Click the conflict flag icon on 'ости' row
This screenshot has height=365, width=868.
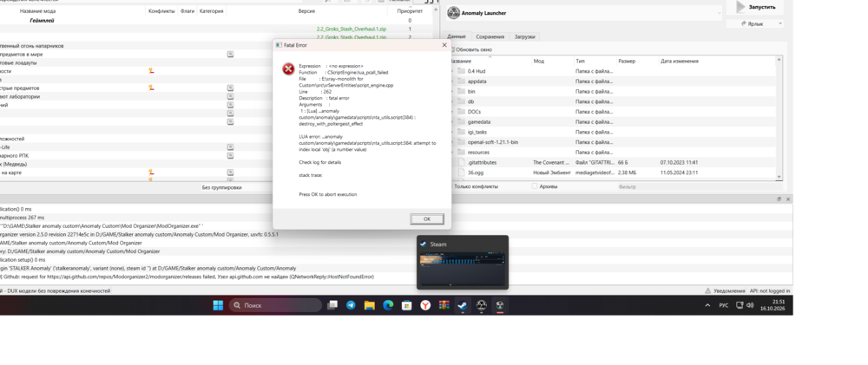[x=150, y=71]
